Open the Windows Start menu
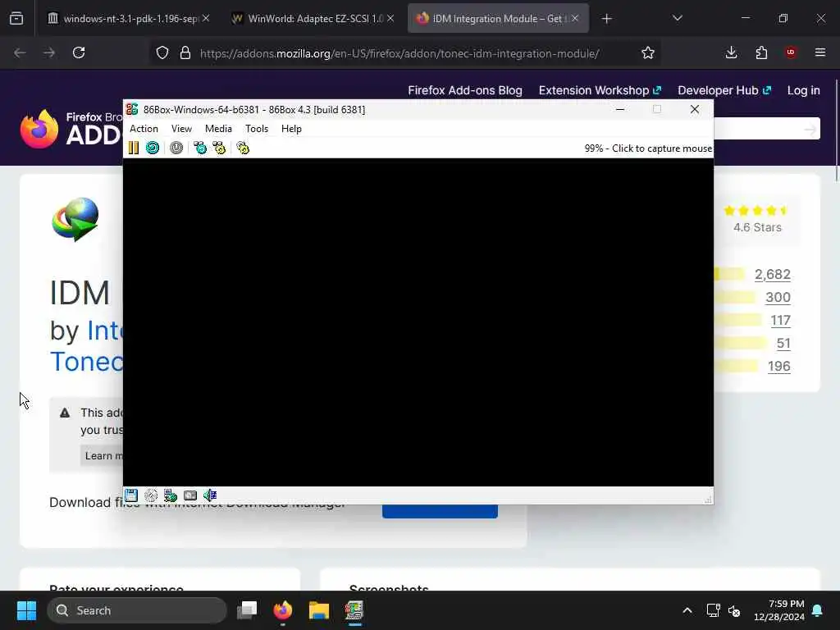The height and width of the screenshot is (630, 840). pyautogui.click(x=26, y=610)
